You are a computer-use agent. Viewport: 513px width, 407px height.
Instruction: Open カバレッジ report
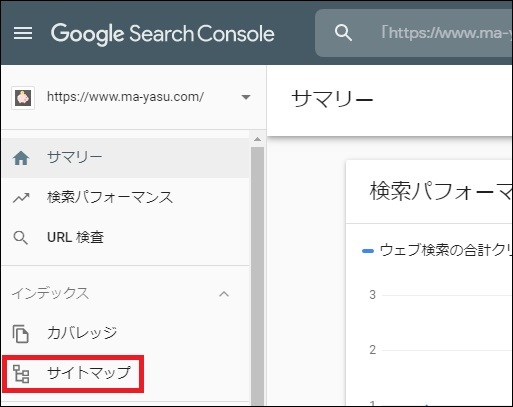pos(126,333)
